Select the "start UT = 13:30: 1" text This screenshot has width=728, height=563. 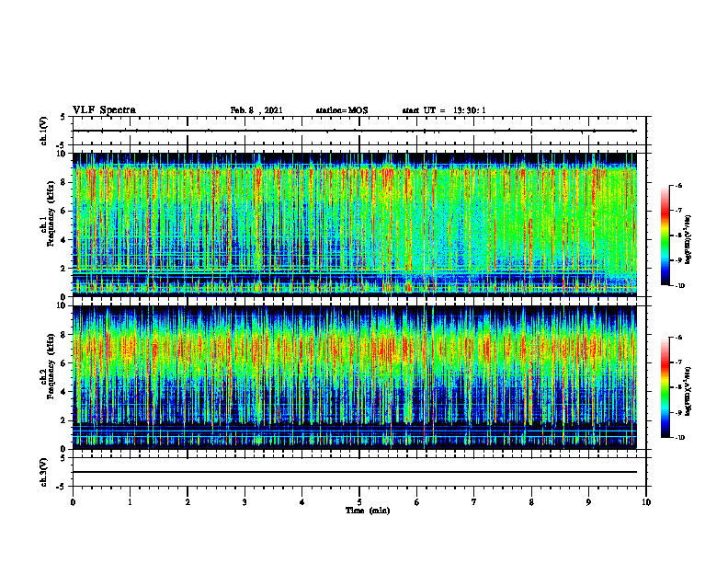pos(444,110)
